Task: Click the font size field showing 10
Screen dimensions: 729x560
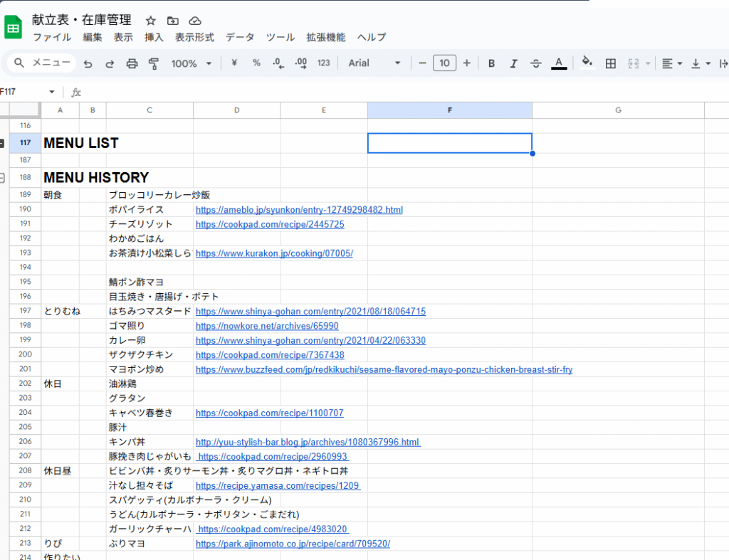Action: tap(444, 63)
